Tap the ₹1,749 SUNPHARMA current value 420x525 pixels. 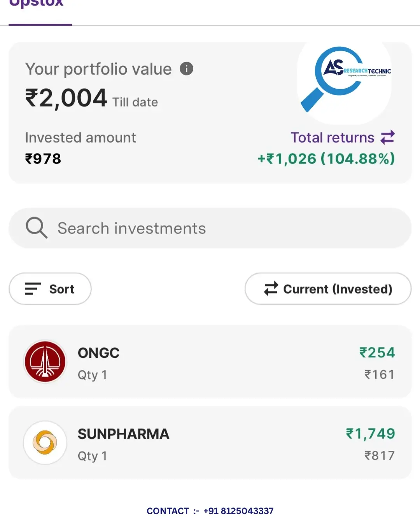pyautogui.click(x=371, y=433)
